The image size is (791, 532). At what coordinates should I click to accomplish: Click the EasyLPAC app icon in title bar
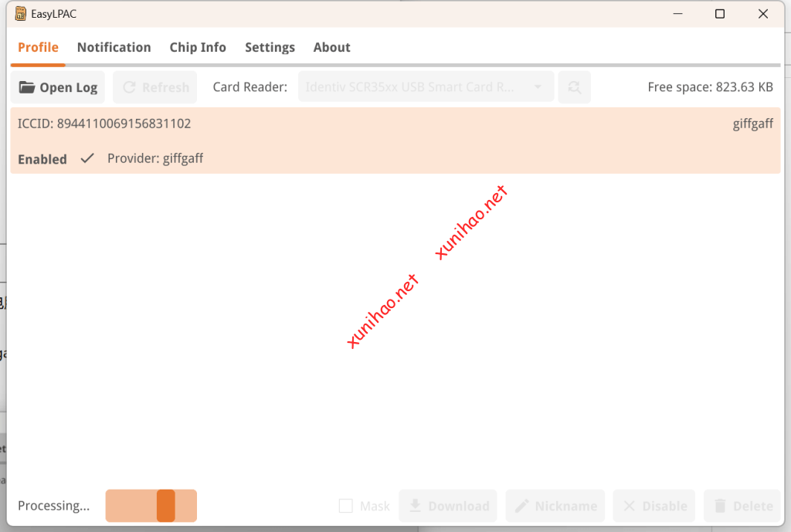pyautogui.click(x=21, y=14)
